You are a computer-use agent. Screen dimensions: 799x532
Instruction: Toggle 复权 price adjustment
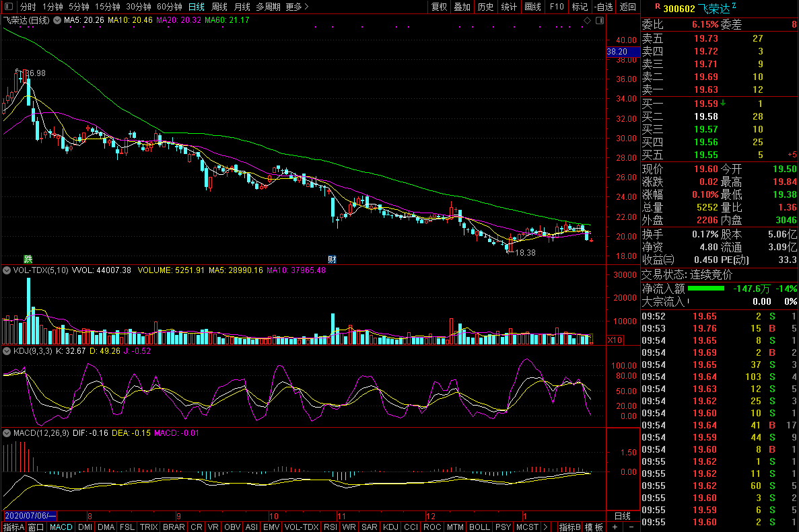tap(439, 7)
